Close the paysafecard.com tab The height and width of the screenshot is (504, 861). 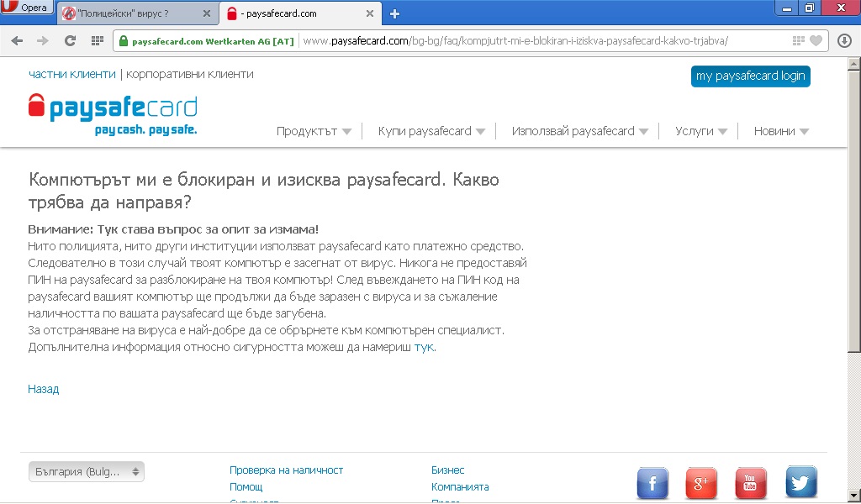click(370, 13)
